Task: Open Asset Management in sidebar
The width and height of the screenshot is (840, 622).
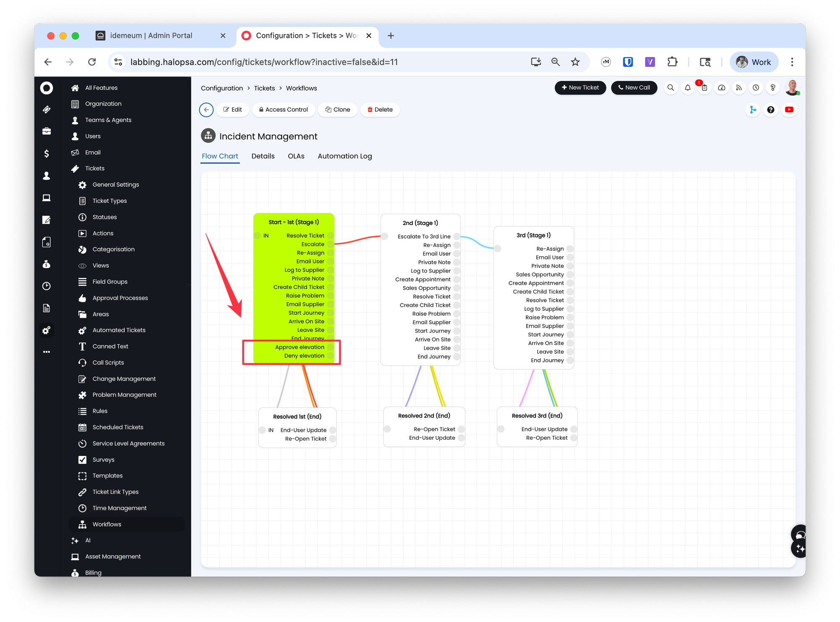Action: click(113, 556)
